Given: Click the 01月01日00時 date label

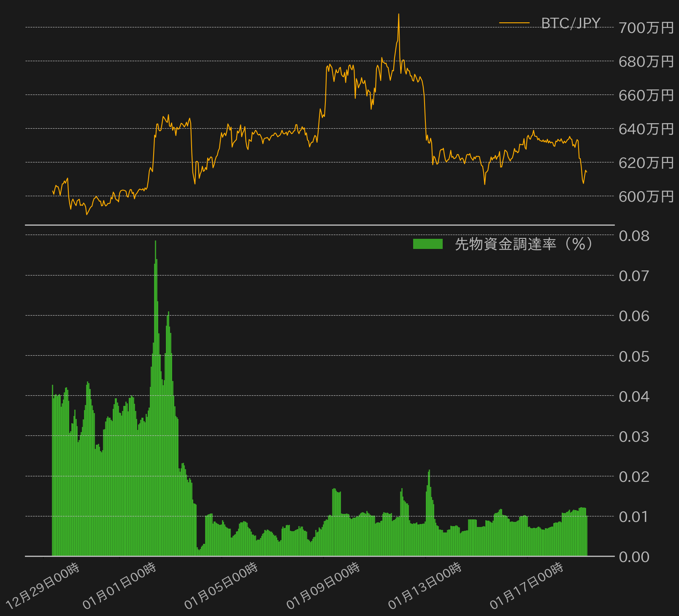Looking at the screenshot, I should coord(119,586).
